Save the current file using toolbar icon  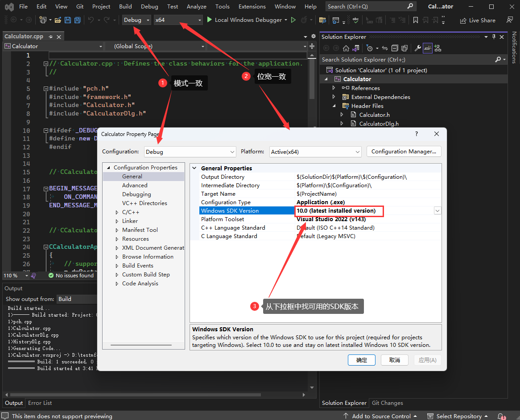[x=68, y=20]
